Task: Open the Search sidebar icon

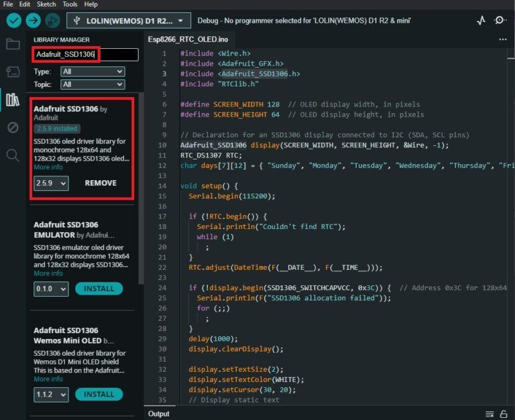Action: 13,155
